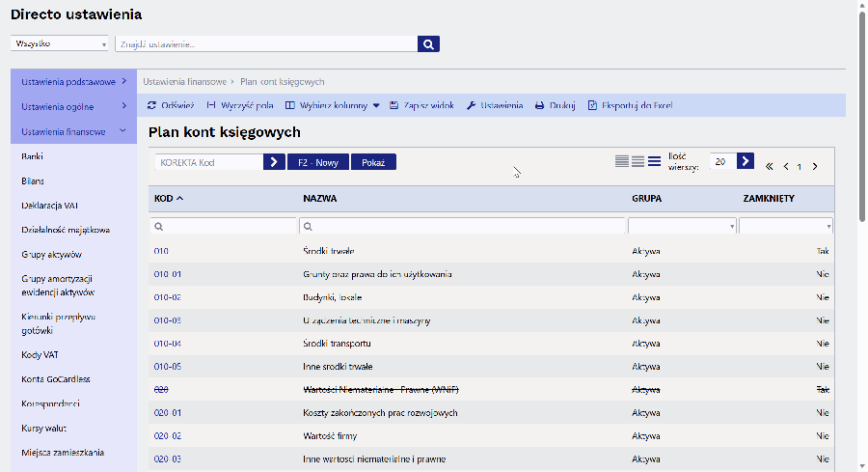Screen dimensions: 868x472
Task: Open Konta GoCardless in sidebar
Action: (x=55, y=379)
